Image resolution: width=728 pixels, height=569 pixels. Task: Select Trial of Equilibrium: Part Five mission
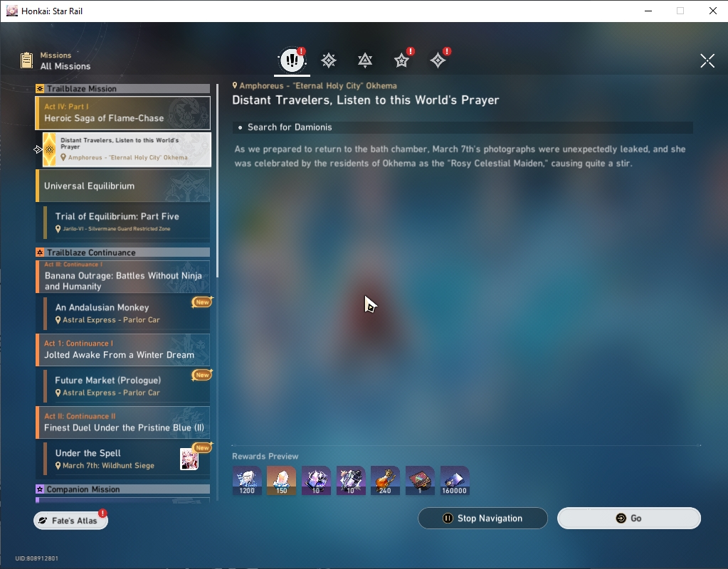tap(126, 222)
